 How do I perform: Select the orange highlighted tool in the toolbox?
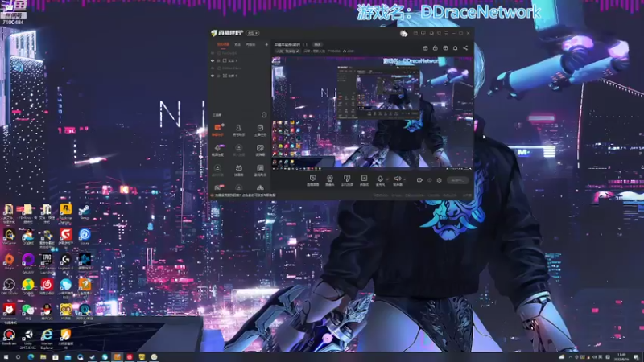pos(217,130)
